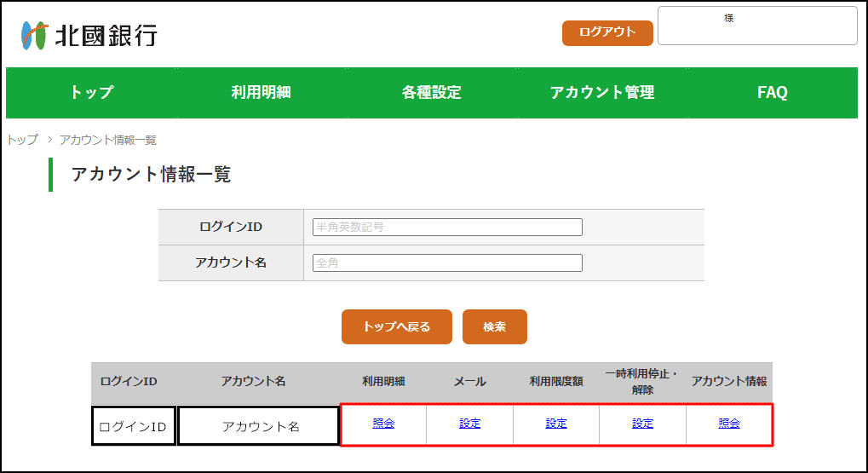Click the user name box beside ログアウト
868x473 pixels.
pyautogui.click(x=757, y=26)
